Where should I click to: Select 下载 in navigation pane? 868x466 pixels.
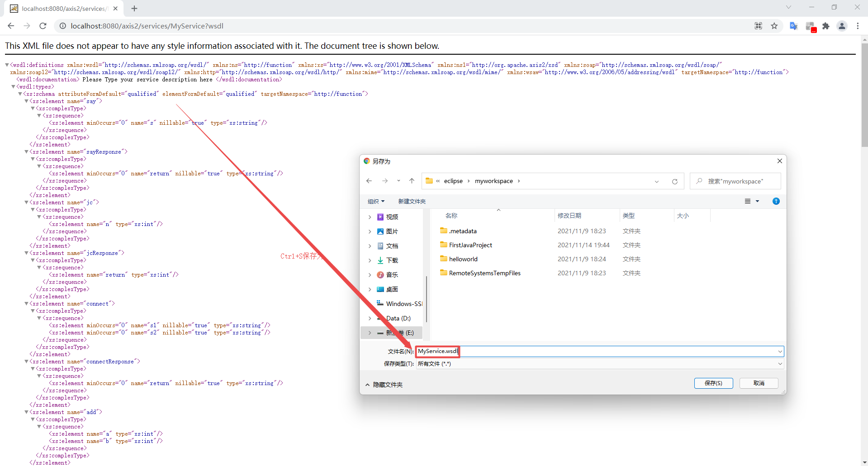coord(392,260)
